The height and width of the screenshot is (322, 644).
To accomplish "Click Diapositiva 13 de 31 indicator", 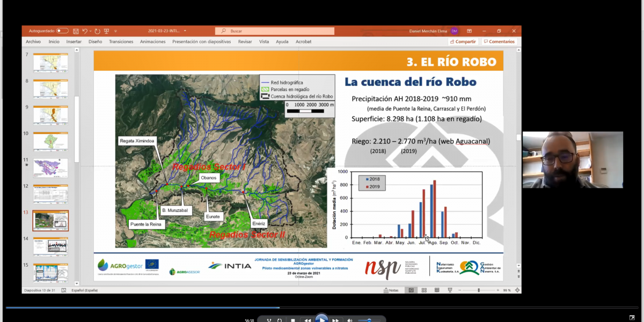I will click(x=39, y=290).
